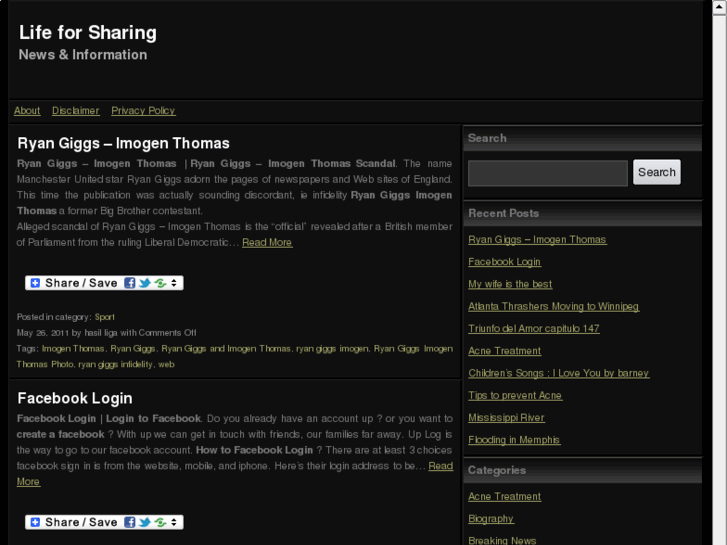Click Facebook icon in Facebook Login post share bar
The image size is (727, 545).
coord(130,522)
